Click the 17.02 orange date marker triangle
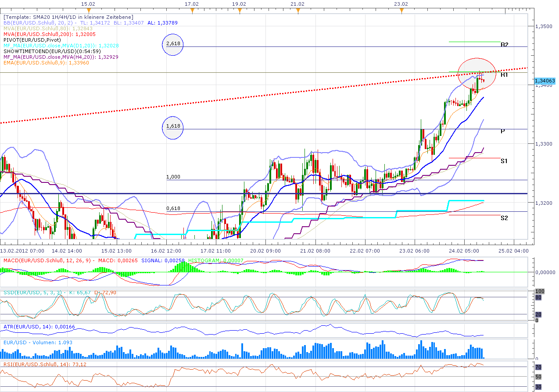559x392 pixels. click(x=192, y=11)
